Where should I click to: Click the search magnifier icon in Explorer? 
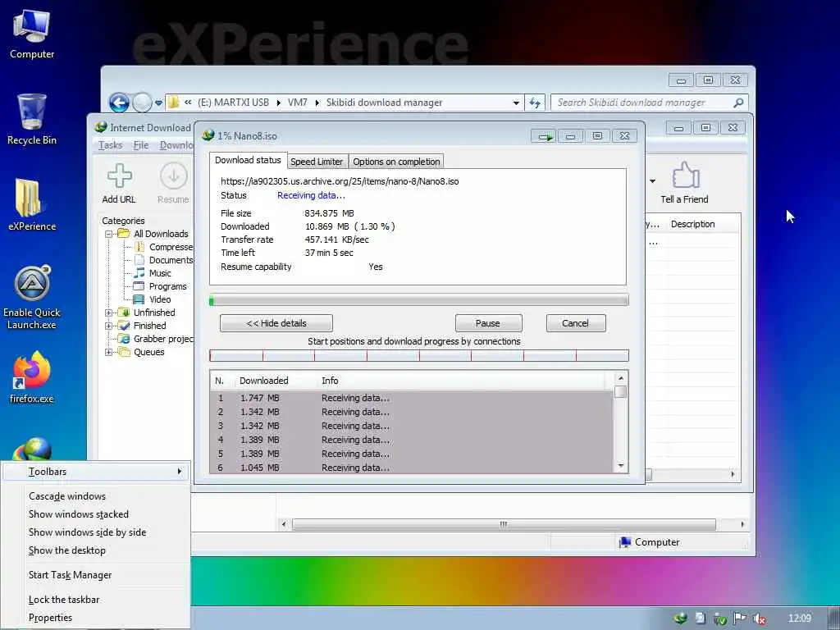[738, 103]
